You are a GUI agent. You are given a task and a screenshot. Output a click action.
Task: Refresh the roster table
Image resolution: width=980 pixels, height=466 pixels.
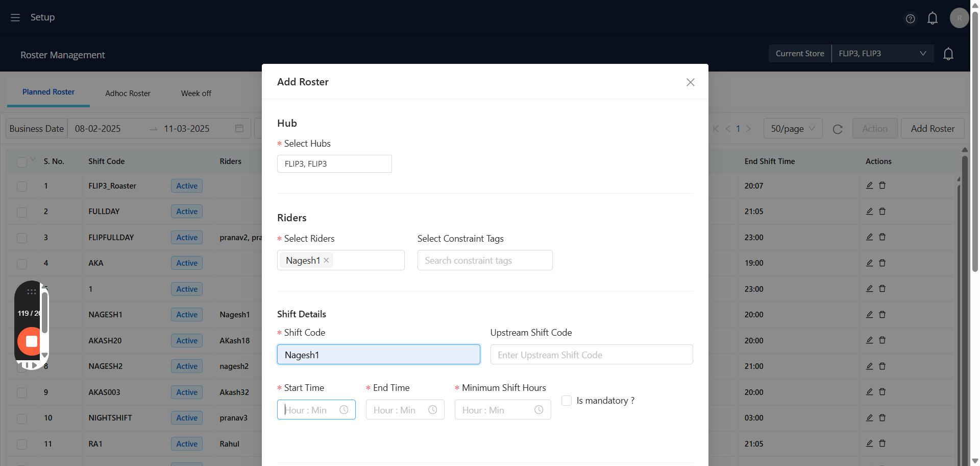(838, 129)
